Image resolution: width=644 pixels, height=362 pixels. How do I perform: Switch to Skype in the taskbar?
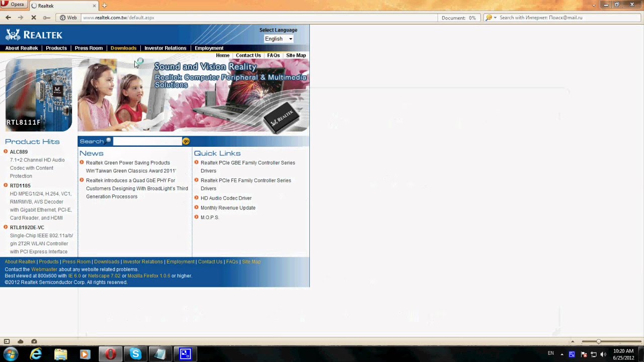point(135,354)
